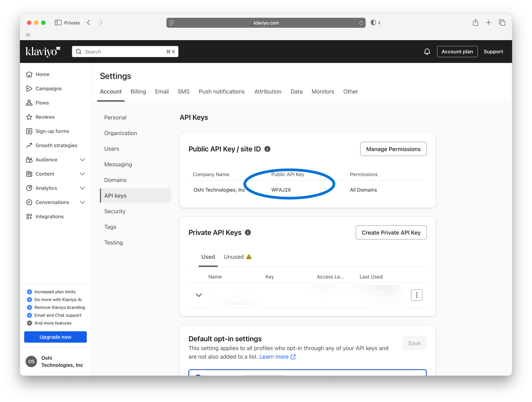This screenshot has width=532, height=402.
Task: Open Push notifications tab
Action: (222, 91)
